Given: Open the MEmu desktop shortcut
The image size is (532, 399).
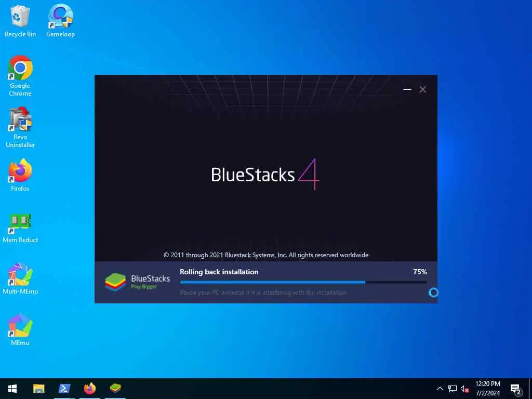Looking at the screenshot, I should [20, 330].
